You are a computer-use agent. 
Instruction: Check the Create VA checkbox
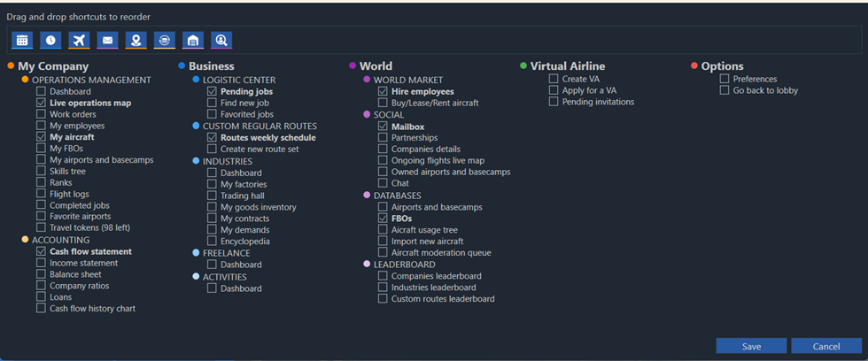(x=554, y=79)
